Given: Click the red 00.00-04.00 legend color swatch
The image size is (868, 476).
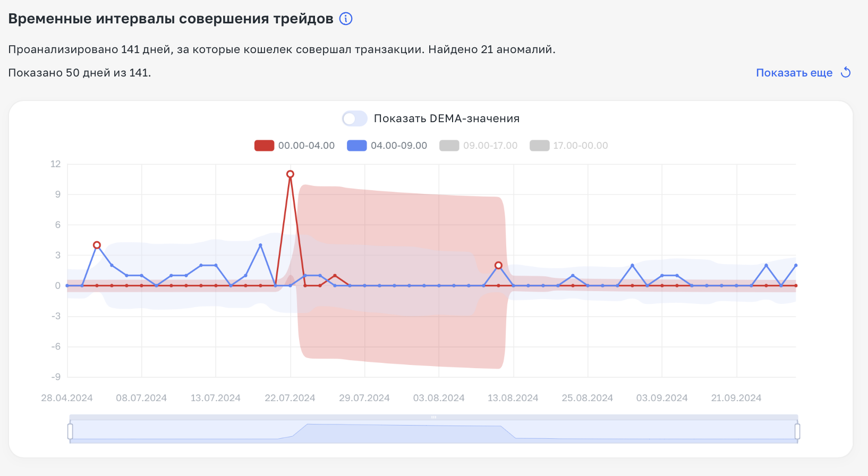Looking at the screenshot, I should coord(264,146).
